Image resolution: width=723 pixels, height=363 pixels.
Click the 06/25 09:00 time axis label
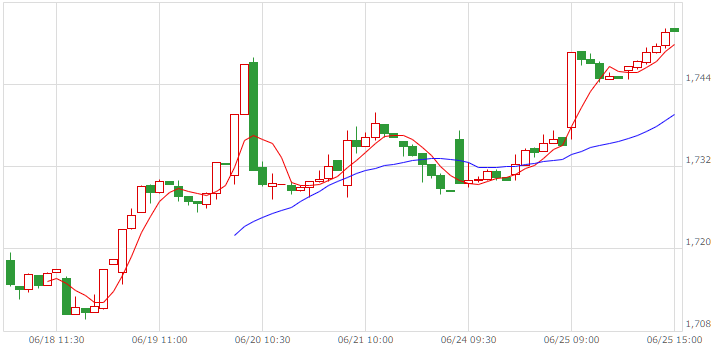(571, 340)
